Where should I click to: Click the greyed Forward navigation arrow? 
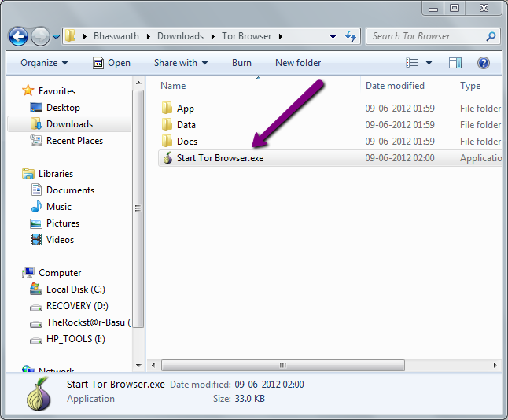click(x=40, y=36)
